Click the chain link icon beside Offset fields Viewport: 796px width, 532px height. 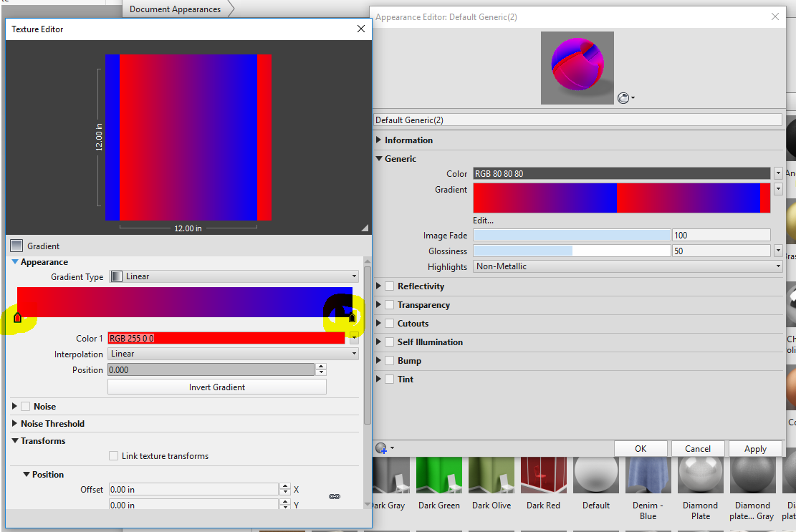[335, 495]
